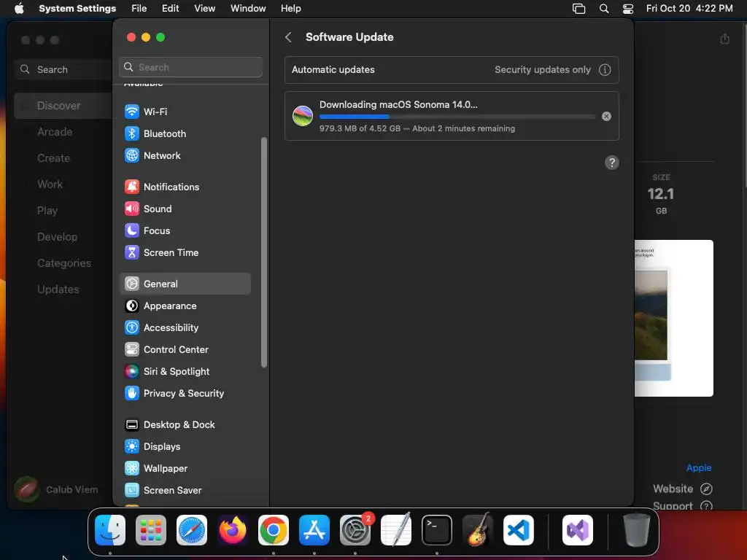The height and width of the screenshot is (560, 747).
Task: Click the Apple developer link in App Store
Action: [x=698, y=467]
